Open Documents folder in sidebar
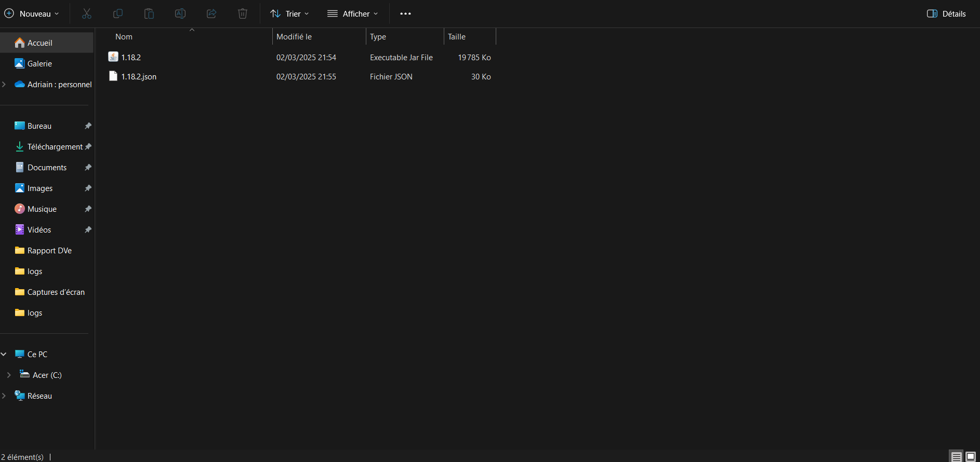 [x=47, y=167]
